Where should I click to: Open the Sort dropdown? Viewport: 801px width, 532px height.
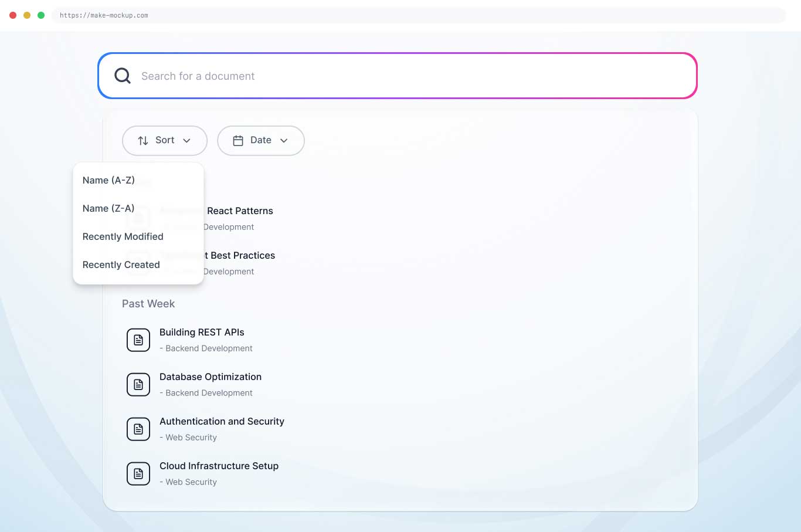165,141
